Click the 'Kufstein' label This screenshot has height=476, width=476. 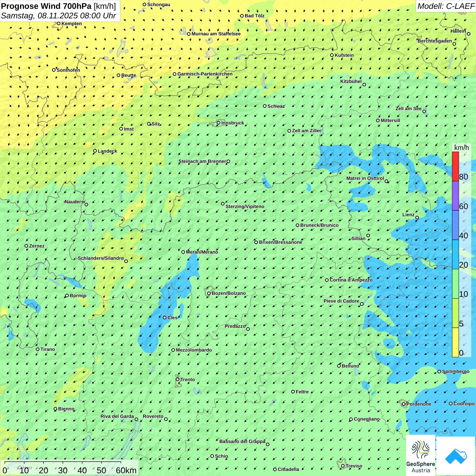tap(344, 55)
